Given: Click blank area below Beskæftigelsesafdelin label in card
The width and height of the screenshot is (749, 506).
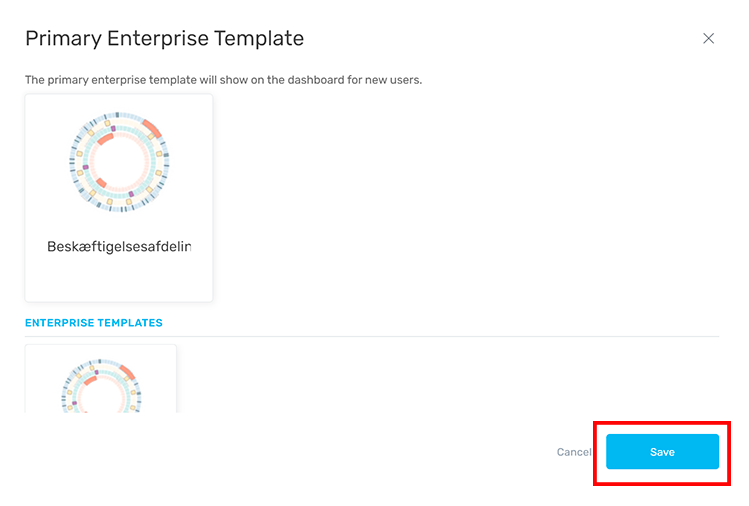Looking at the screenshot, I should pos(119,278).
